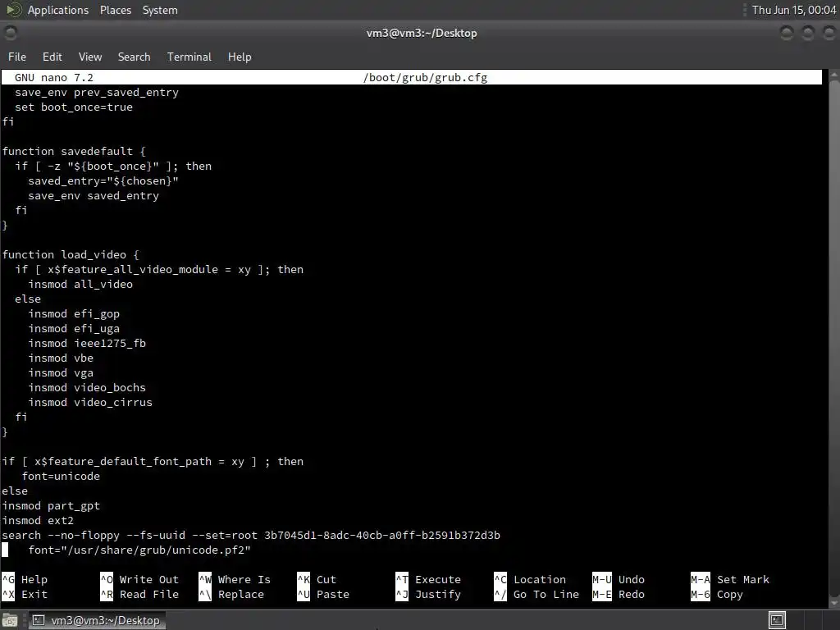Image resolution: width=840 pixels, height=630 pixels.
Task: Click the line 'function load_video {'
Action: [x=71, y=255]
